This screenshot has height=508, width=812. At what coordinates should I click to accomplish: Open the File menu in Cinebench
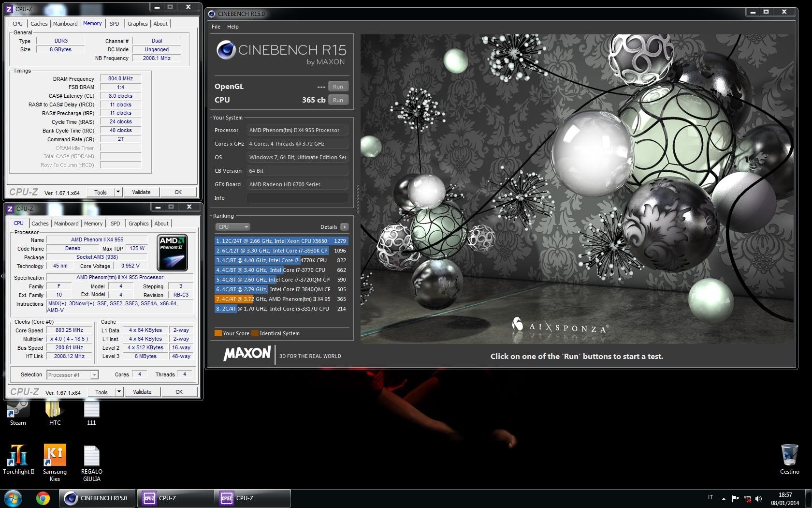coord(216,27)
